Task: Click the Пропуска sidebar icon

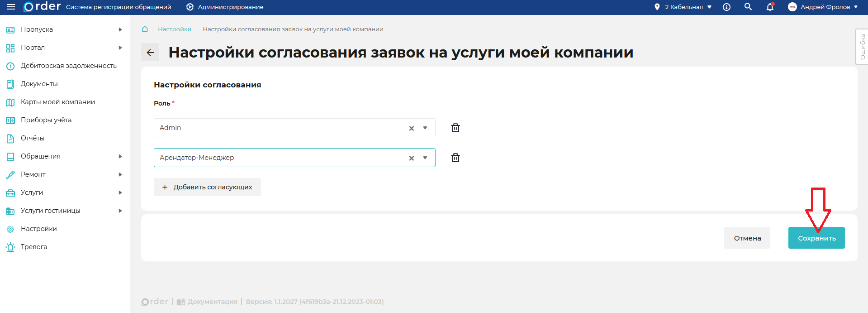Action: [10, 29]
